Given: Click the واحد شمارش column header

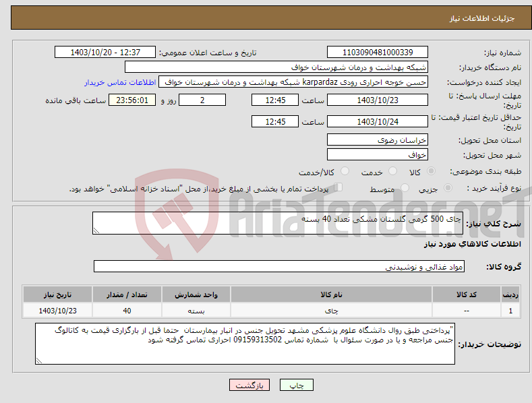Looking at the screenshot, I should click(x=196, y=294).
